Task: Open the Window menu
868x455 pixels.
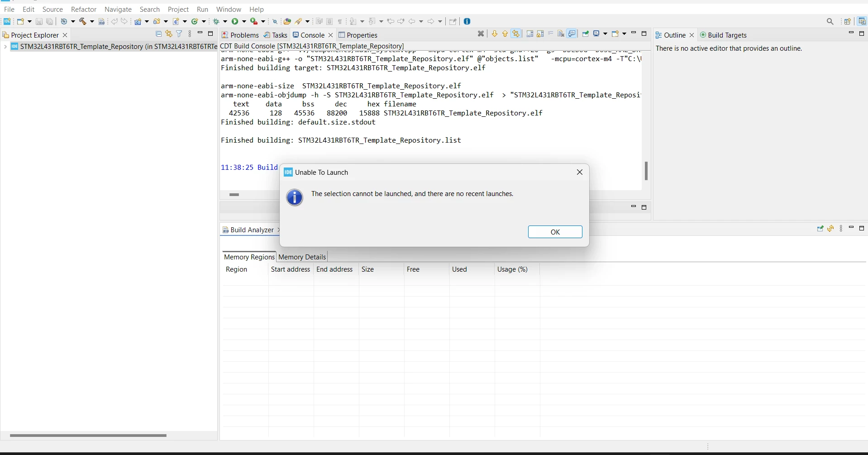Action: (229, 9)
